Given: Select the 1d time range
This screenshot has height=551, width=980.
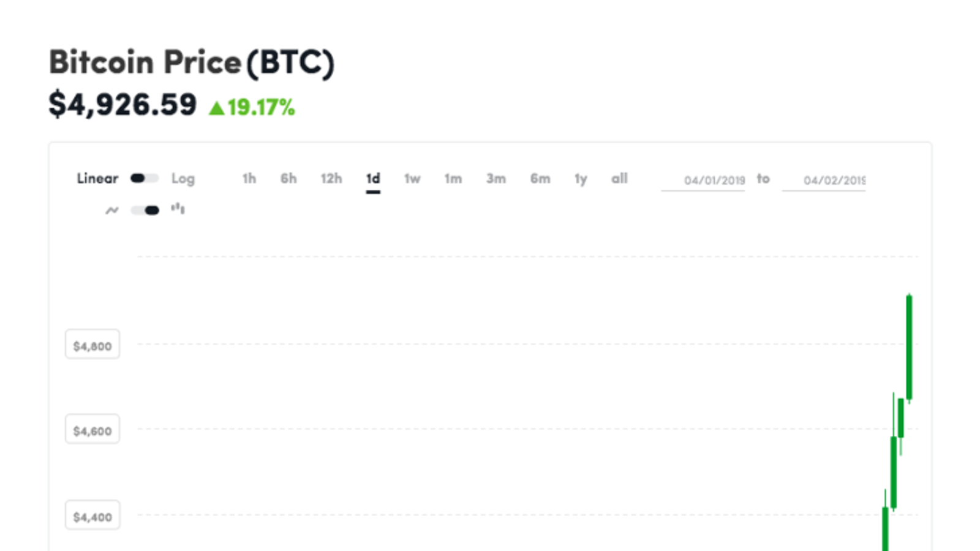Looking at the screenshot, I should pos(373,179).
